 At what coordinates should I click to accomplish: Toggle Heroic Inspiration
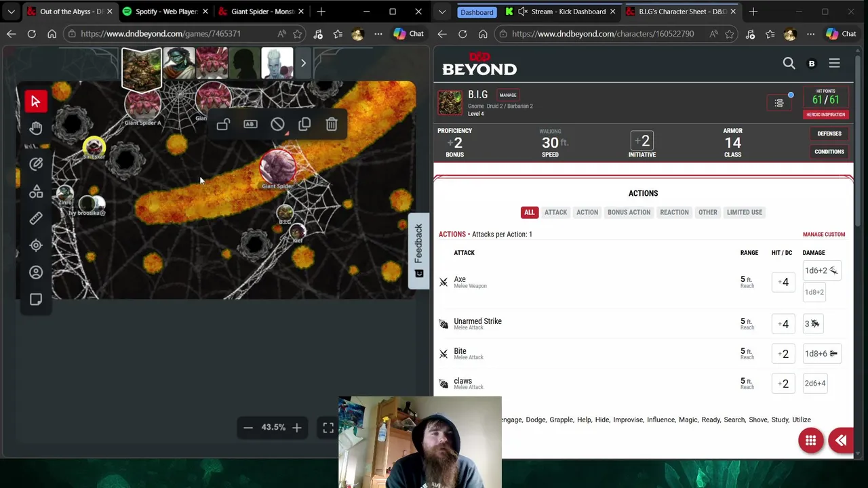coord(825,115)
